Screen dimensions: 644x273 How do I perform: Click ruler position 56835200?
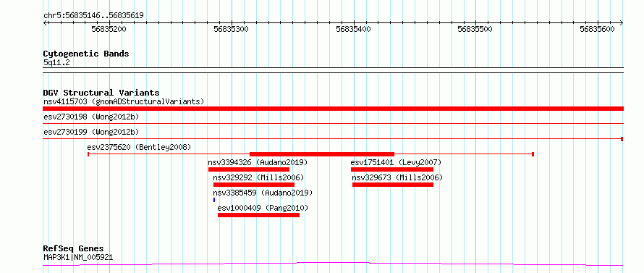tap(109, 29)
